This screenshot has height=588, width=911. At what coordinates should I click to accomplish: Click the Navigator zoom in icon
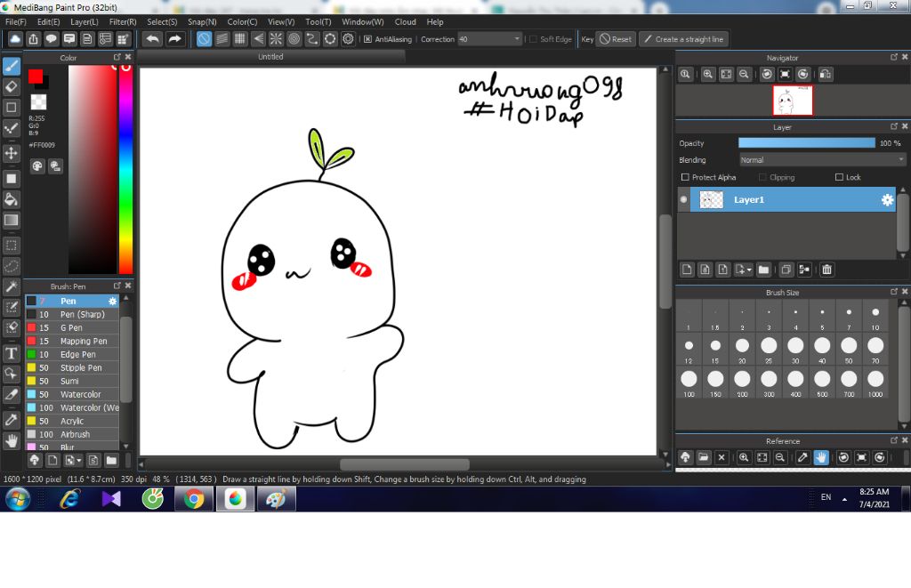pos(707,74)
